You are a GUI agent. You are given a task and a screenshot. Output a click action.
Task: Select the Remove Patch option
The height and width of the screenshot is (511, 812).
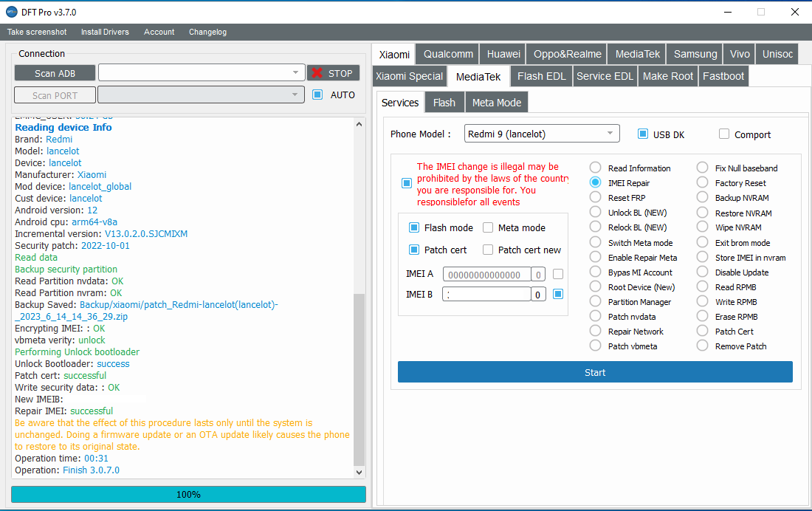pos(702,346)
